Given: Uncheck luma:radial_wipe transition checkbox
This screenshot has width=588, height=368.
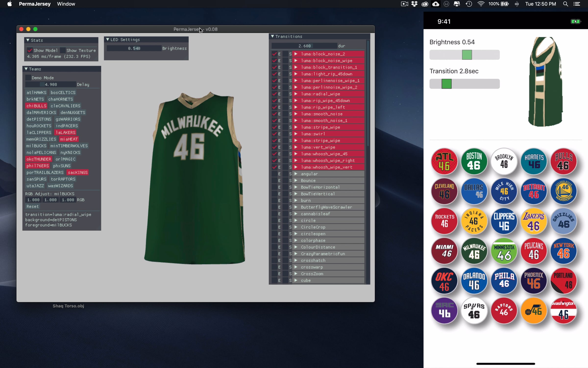Looking at the screenshot, I should pos(274,94).
